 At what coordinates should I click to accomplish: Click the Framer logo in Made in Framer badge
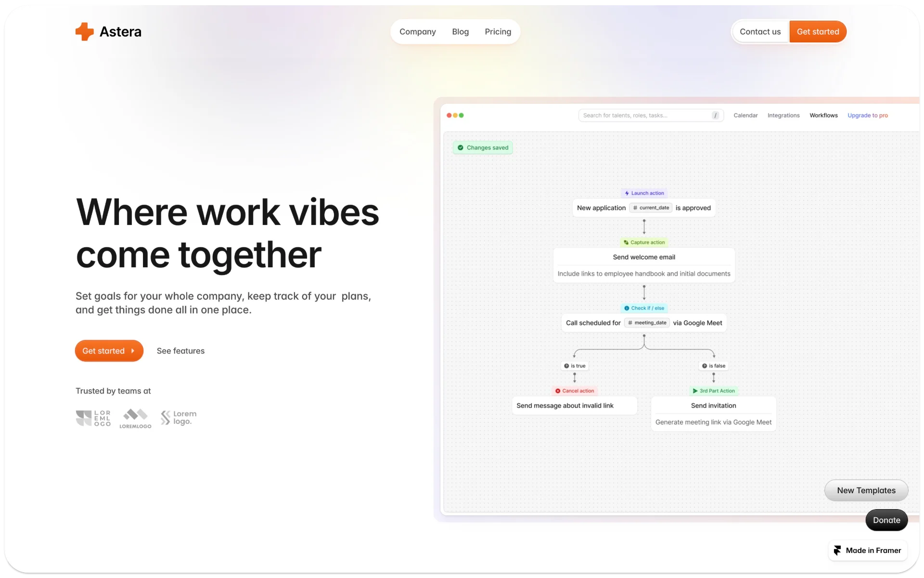[x=837, y=550]
